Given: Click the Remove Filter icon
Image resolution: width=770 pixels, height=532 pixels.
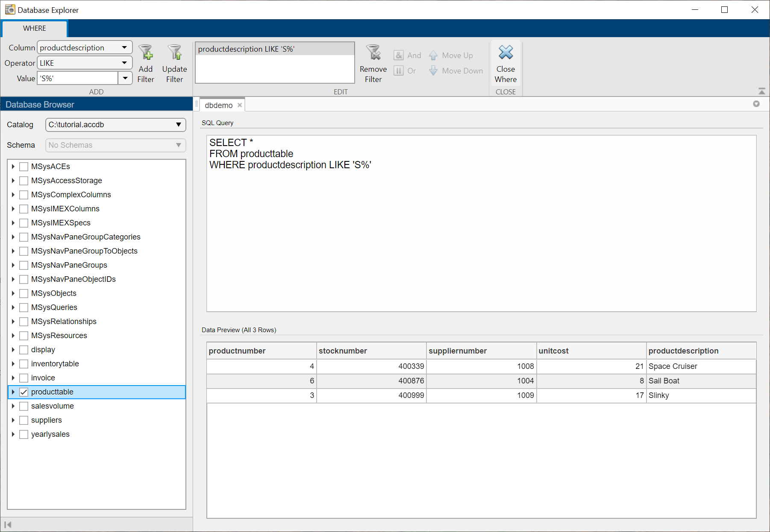Looking at the screenshot, I should 373,53.
